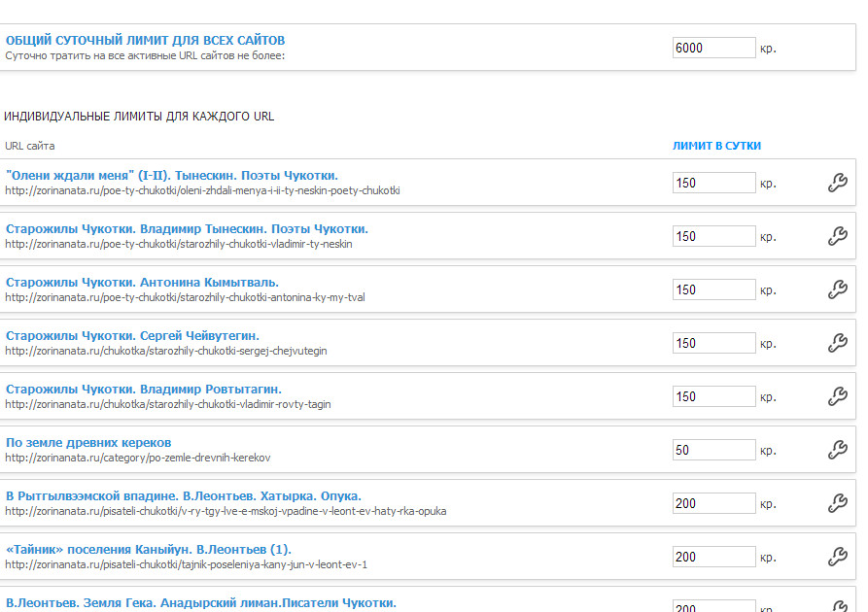
Task: Open link Старожилы Чукотки. Владимир Тынескин
Action: coord(187,229)
